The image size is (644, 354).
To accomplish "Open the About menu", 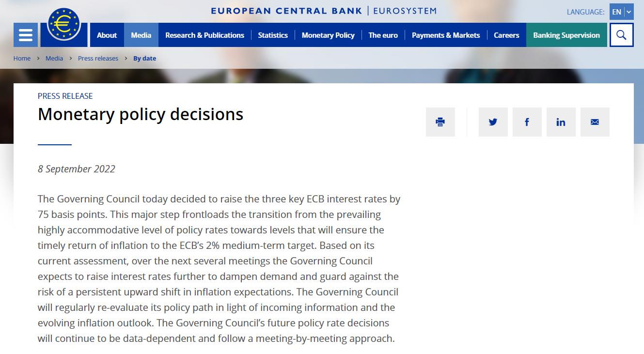I will tap(107, 35).
